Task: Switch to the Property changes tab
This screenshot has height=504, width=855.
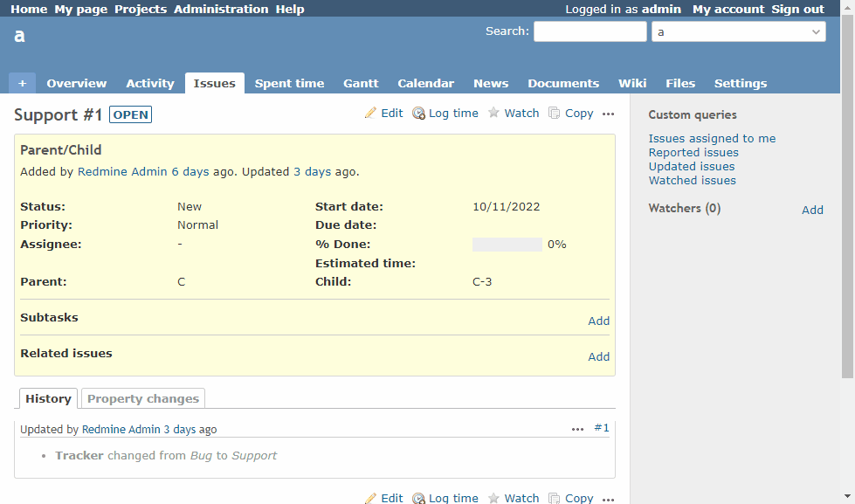Action: 143,398
